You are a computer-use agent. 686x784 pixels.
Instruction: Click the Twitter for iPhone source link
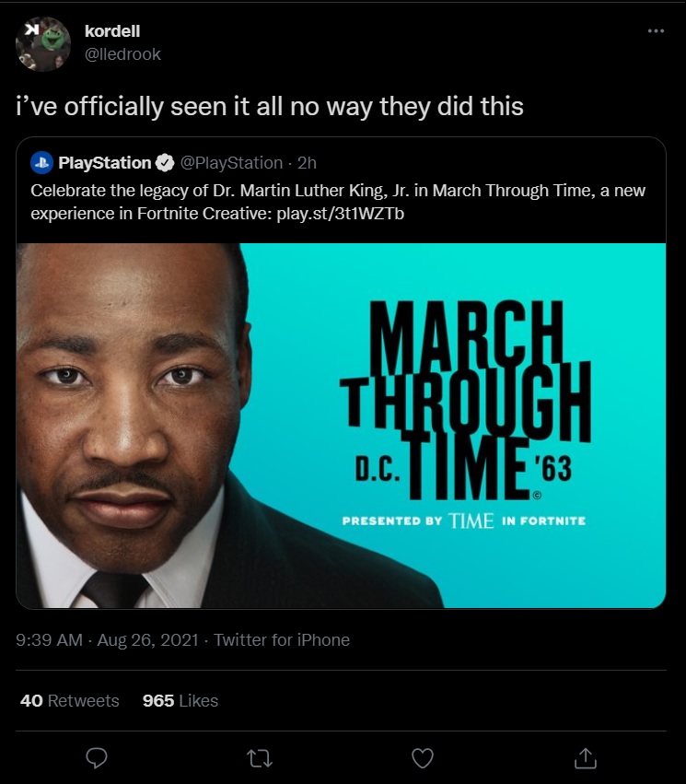282,639
